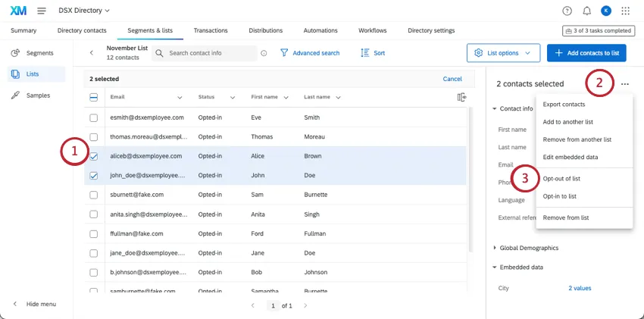Uncheck the aliceb@dsxemployee.com row checkbox
This screenshot has width=644, height=319.
(x=94, y=156)
